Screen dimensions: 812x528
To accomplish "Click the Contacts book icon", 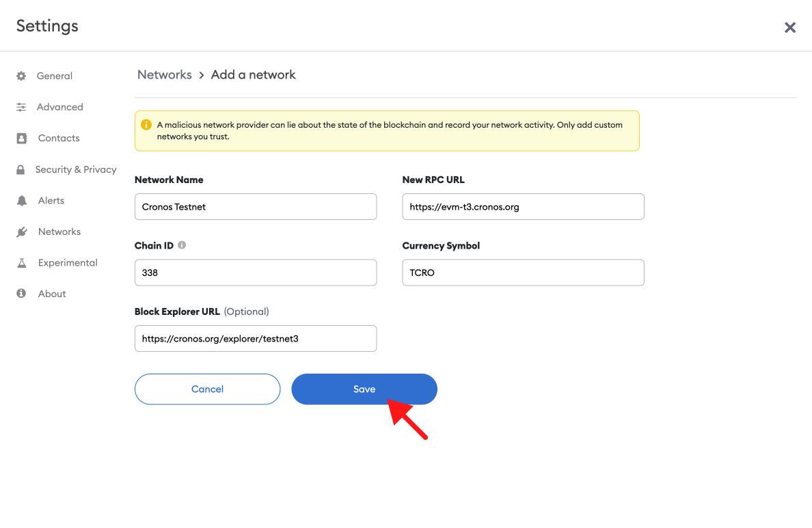I will 22,138.
